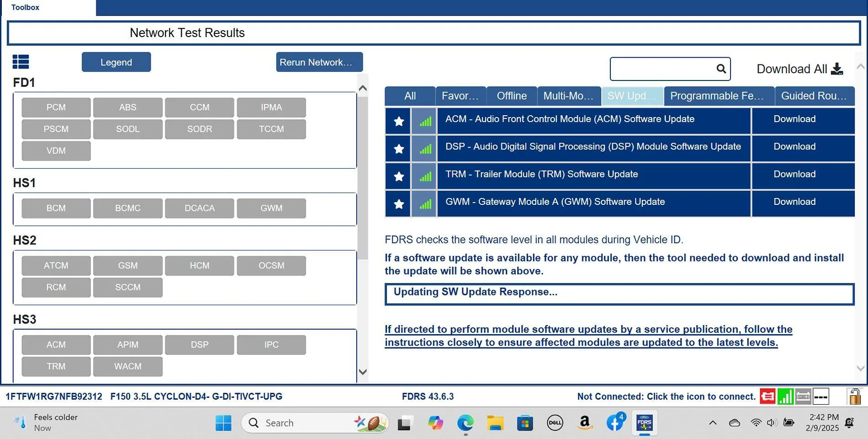Select the ABS module
The height and width of the screenshot is (439, 868).
[x=128, y=107]
